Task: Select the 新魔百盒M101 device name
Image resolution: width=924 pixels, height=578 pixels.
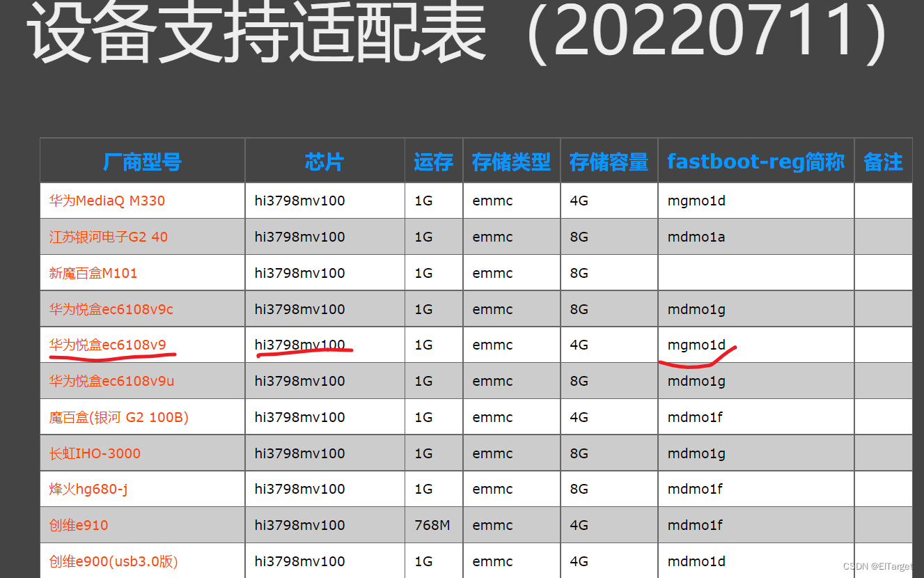Action: [93, 273]
